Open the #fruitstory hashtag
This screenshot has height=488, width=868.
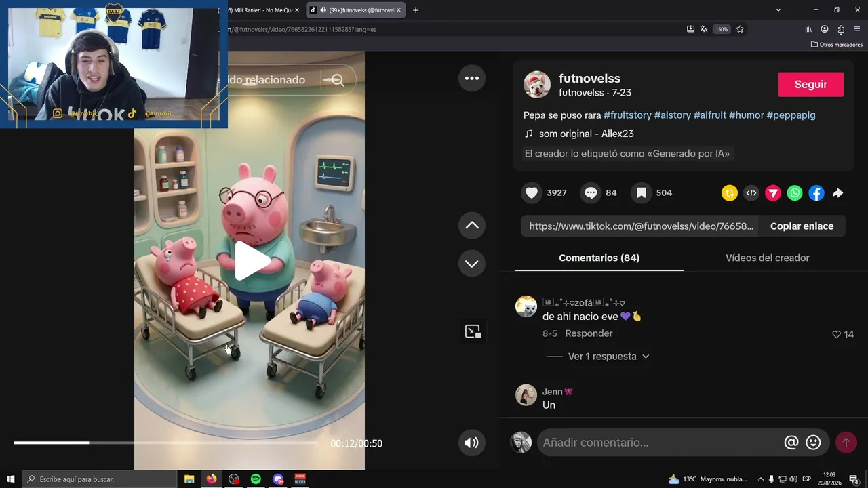(627, 115)
